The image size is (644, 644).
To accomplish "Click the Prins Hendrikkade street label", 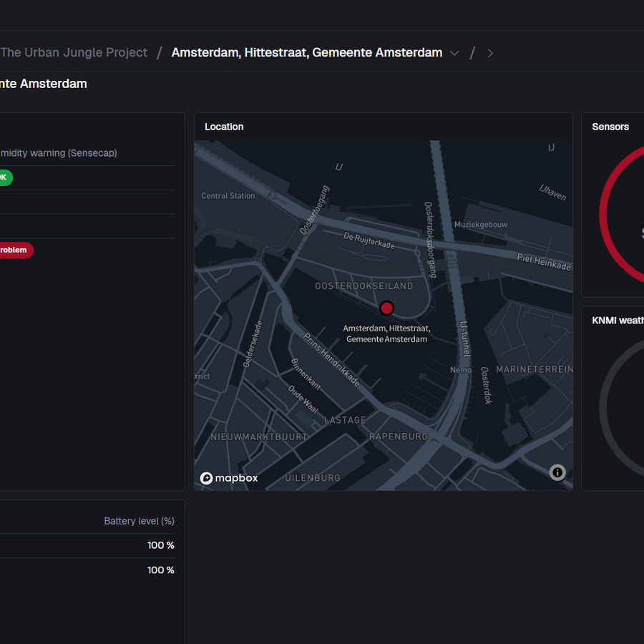I will click(332, 360).
